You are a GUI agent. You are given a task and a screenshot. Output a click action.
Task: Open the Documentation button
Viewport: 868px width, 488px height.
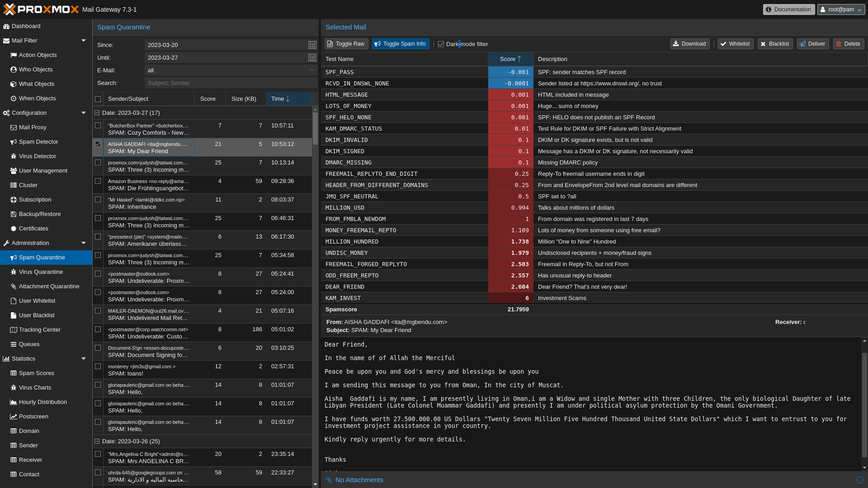click(788, 9)
